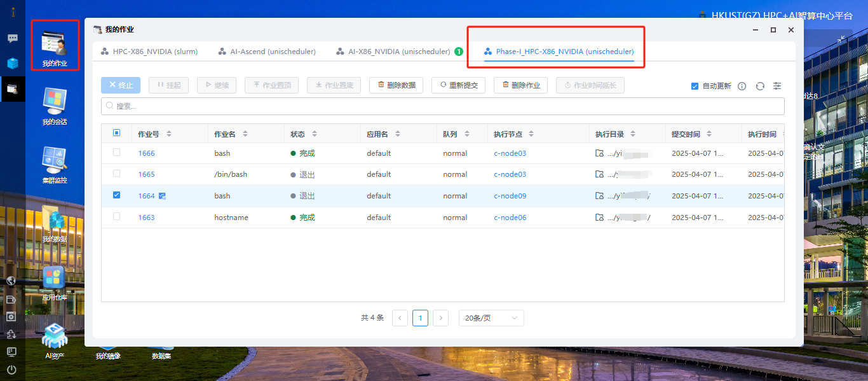Click the 挂起 button

point(169,85)
